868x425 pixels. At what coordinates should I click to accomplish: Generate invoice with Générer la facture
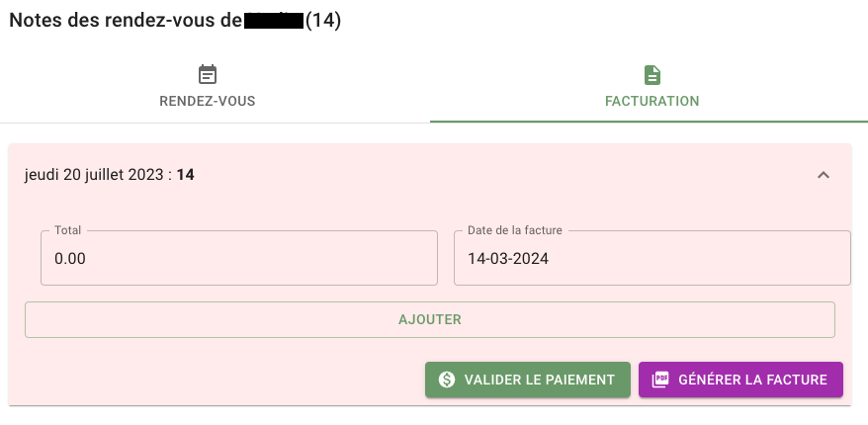tap(740, 380)
